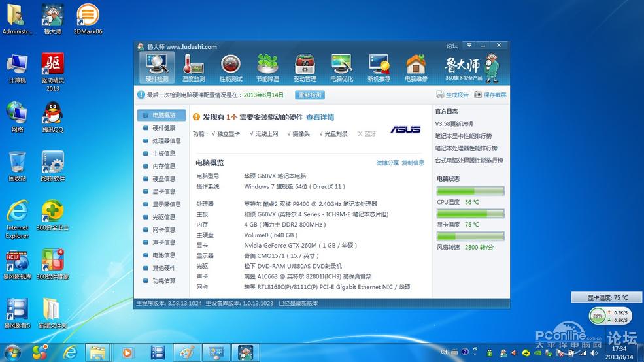Image resolution: width=644 pixels, height=362 pixels.
Task: Click 鲁大师 taskbar button
Action: [246, 353]
